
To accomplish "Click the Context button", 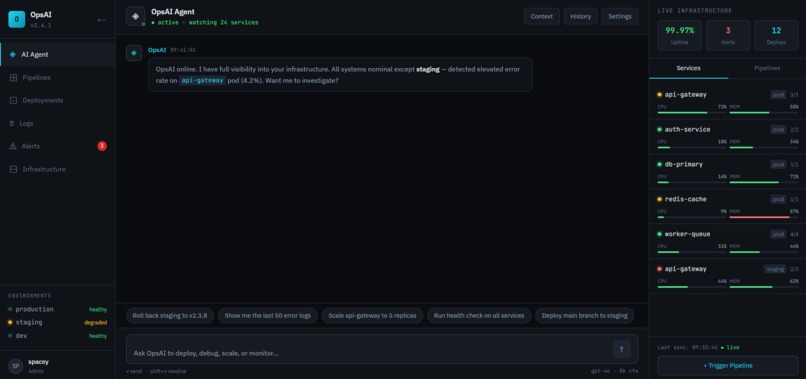I will (542, 16).
